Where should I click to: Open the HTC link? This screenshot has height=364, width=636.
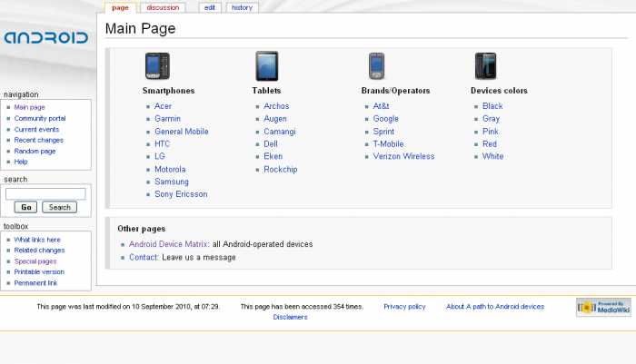[163, 144]
